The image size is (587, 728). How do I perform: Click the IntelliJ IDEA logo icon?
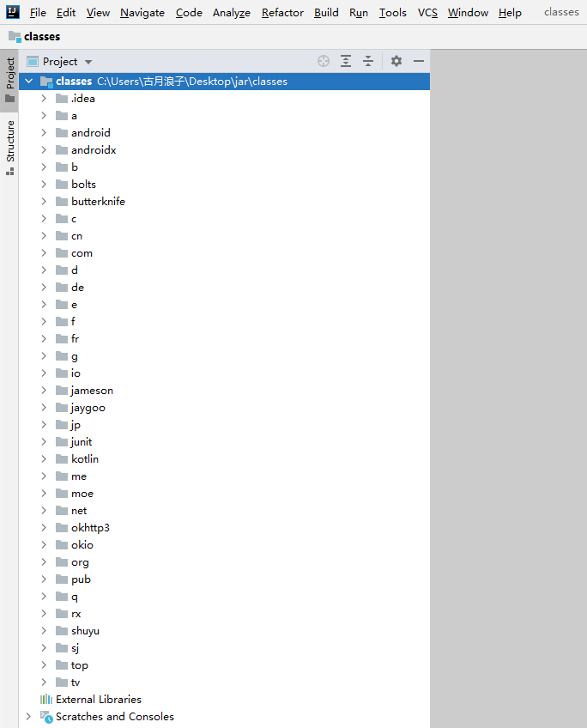coord(13,12)
